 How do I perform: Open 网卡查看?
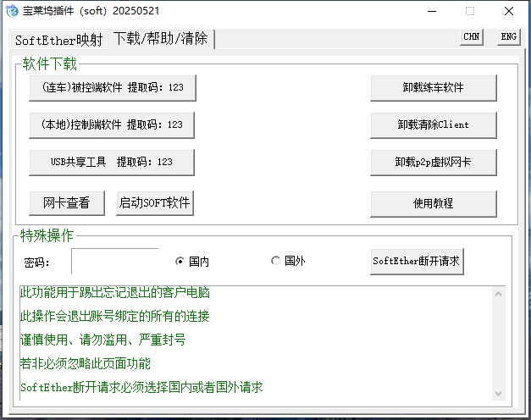coord(67,202)
